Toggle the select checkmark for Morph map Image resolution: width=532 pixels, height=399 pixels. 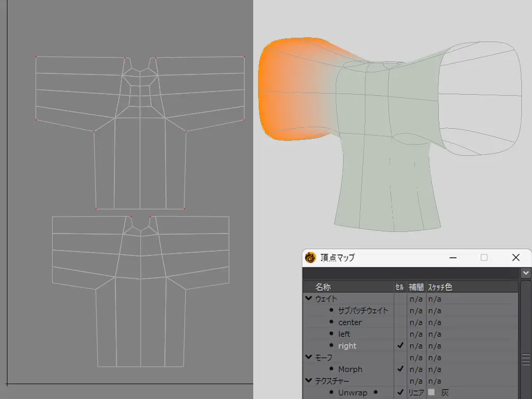point(400,369)
